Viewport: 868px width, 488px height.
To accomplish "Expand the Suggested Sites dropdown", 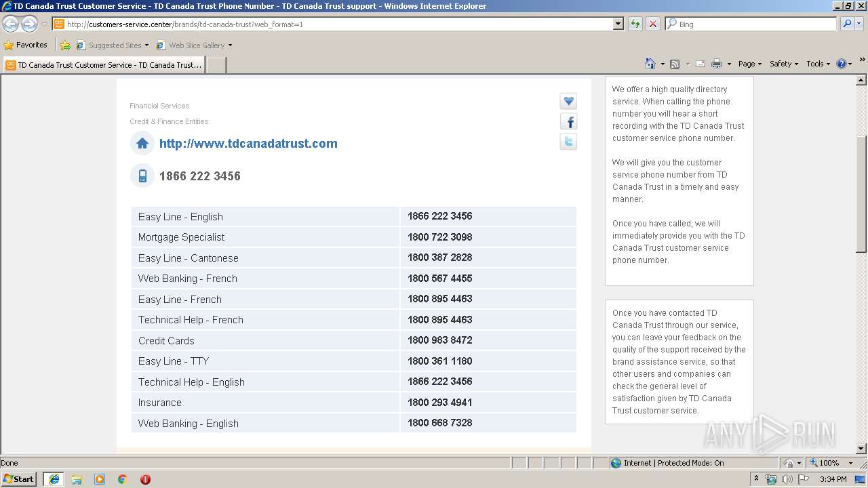I will 146,45.
